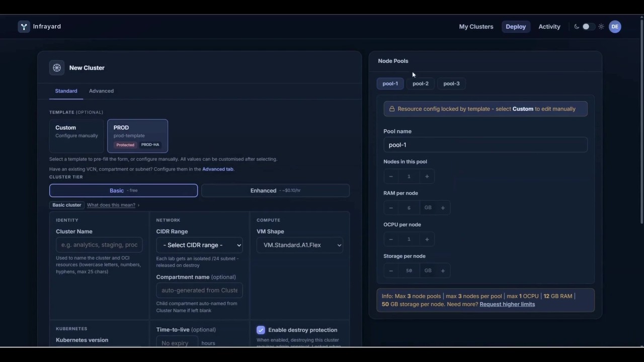Open the Select CIDR range dropdown
The height and width of the screenshot is (362, 644).
coord(199,245)
